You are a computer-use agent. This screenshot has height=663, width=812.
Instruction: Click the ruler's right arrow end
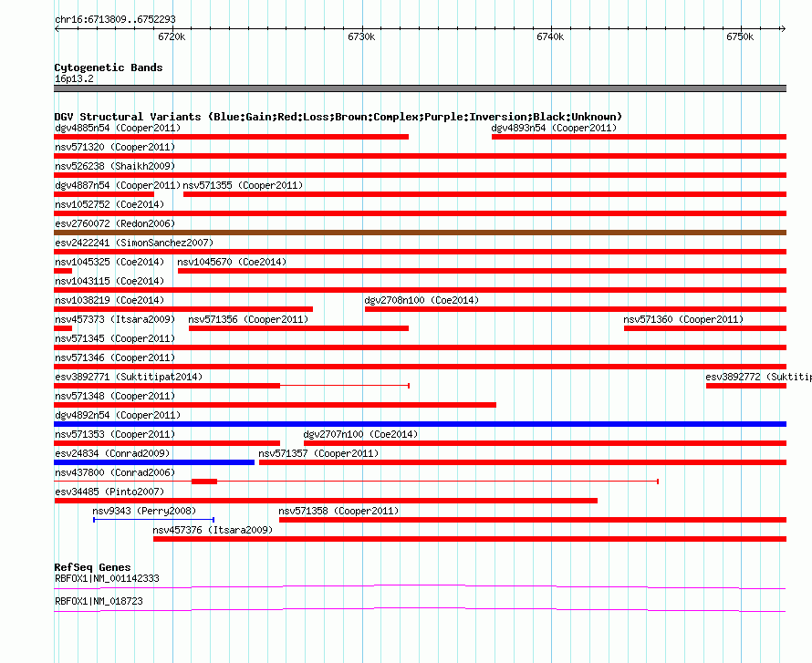click(x=784, y=28)
